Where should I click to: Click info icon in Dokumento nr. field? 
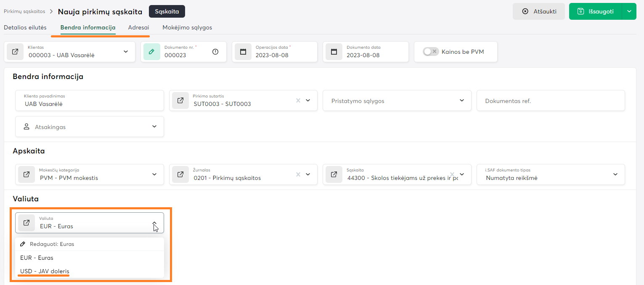(215, 52)
